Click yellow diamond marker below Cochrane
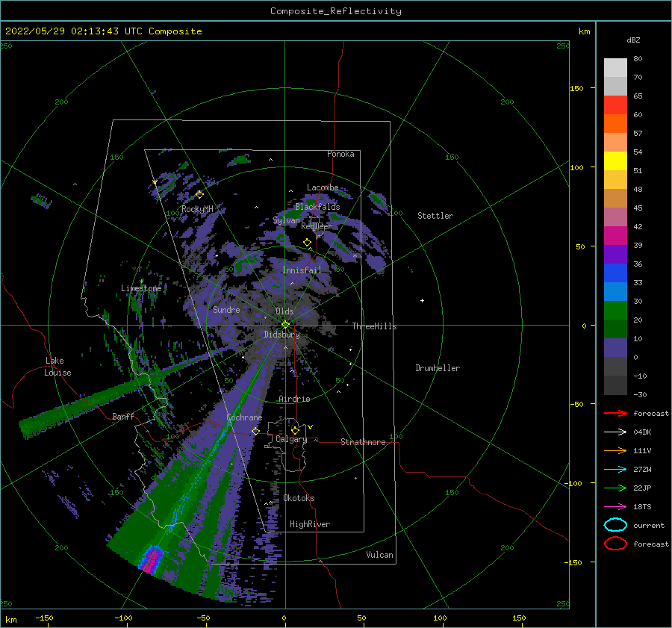The width and height of the screenshot is (672, 628). pos(256,431)
